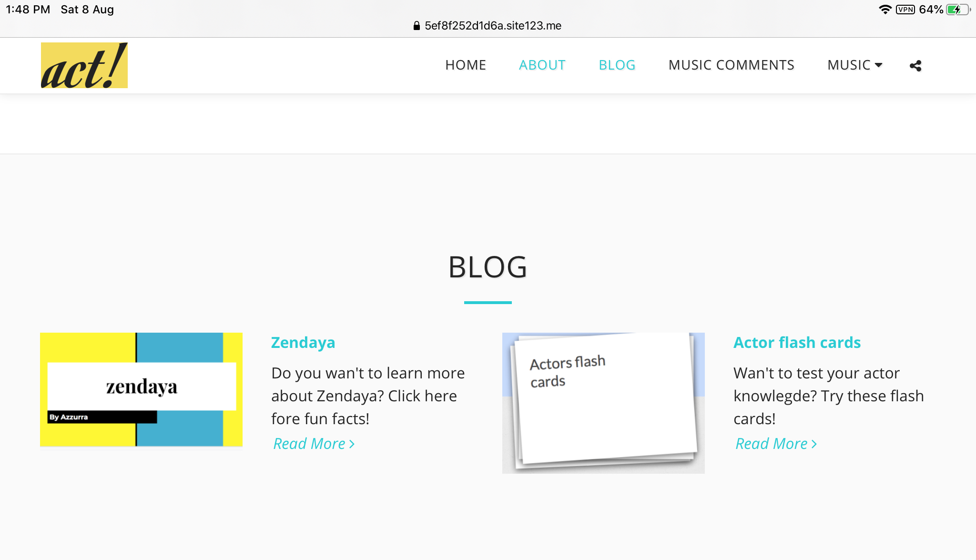Click chevron next to flash cards Read More

814,444
